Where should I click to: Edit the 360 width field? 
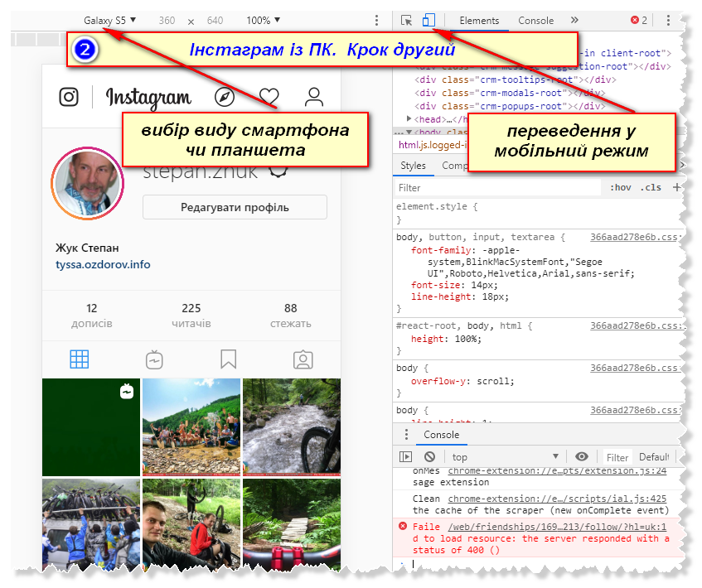167,21
